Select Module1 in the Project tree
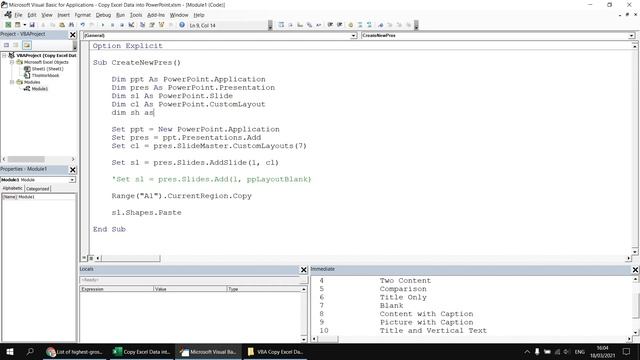The height and width of the screenshot is (360, 640). pos(40,89)
